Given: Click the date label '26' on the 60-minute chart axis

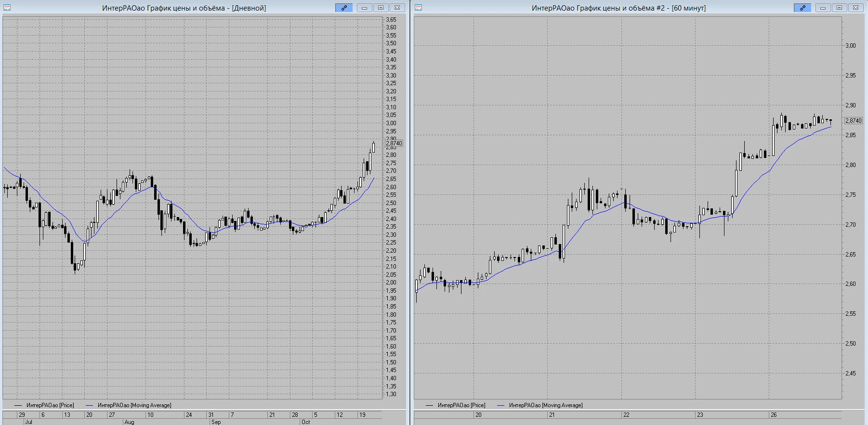Looking at the screenshot, I should (774, 414).
